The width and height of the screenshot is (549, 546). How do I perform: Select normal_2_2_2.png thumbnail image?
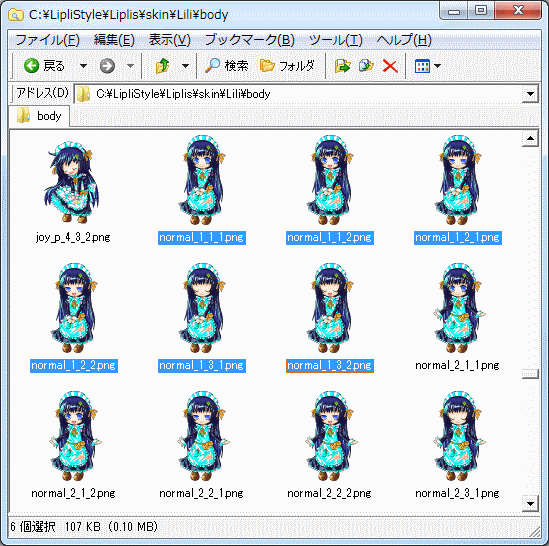click(330, 436)
